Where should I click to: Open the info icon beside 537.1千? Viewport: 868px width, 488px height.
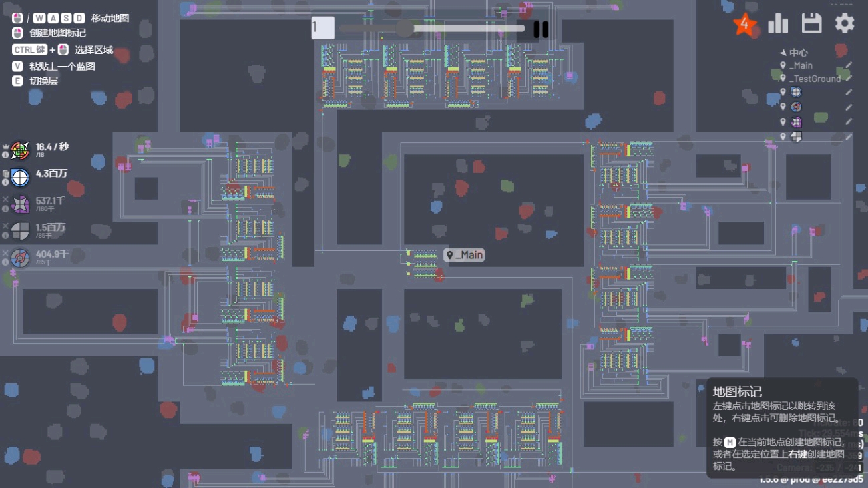point(5,208)
